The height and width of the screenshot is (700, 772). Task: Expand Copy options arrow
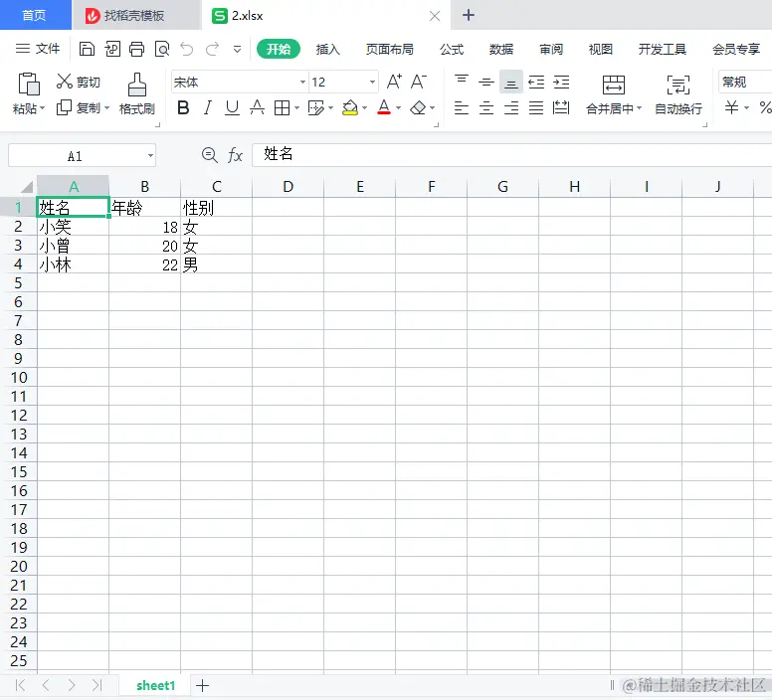[x=106, y=108]
